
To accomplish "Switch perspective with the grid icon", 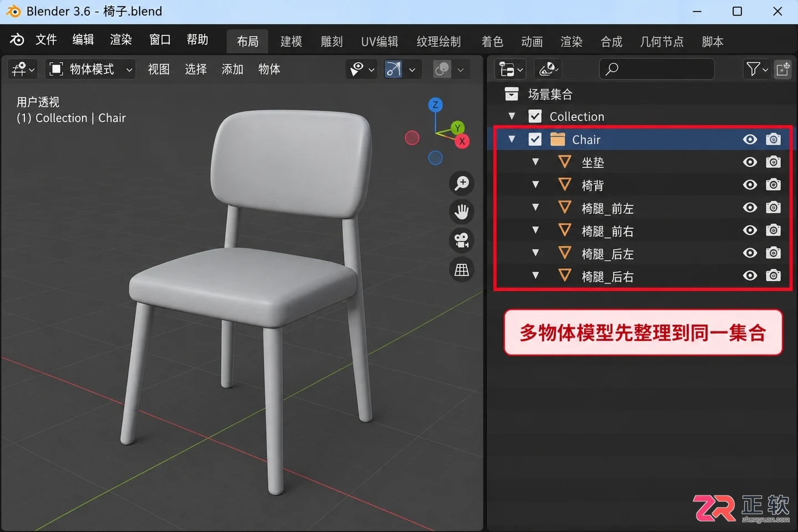I will (462, 270).
